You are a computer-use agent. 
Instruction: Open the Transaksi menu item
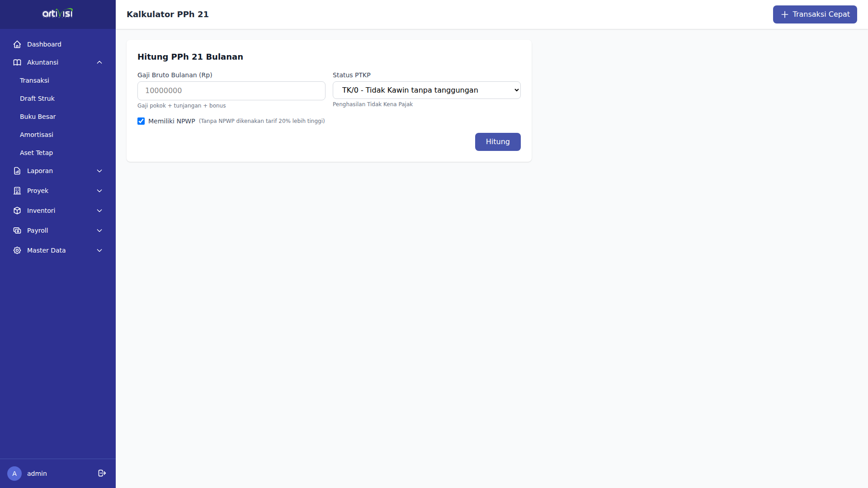point(34,80)
